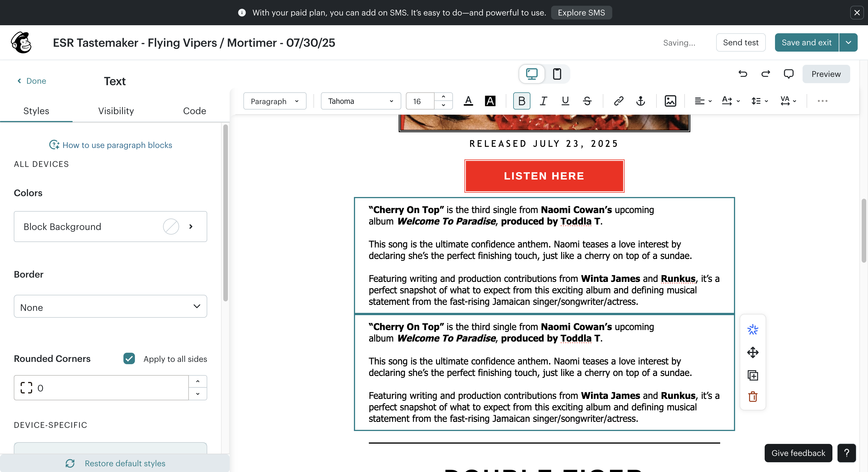Image resolution: width=868 pixels, height=472 pixels.
Task: Click Explore SMS in the banner
Action: pyautogui.click(x=581, y=12)
